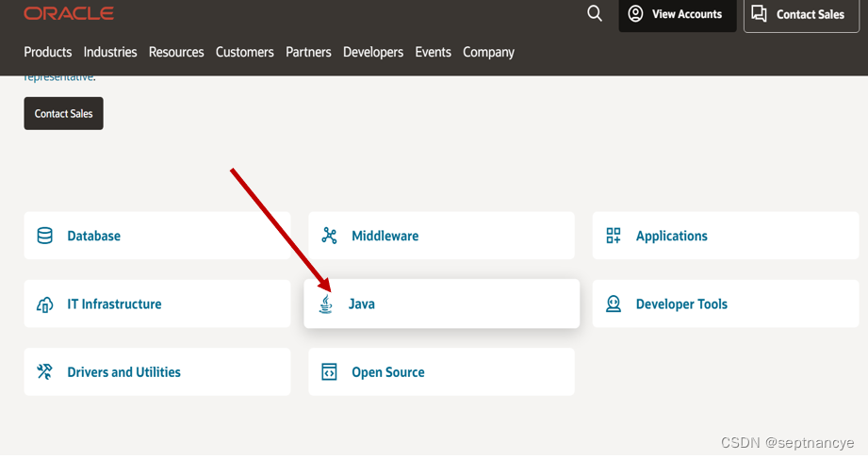
Task: Open the Database downloads link
Action: pos(157,236)
